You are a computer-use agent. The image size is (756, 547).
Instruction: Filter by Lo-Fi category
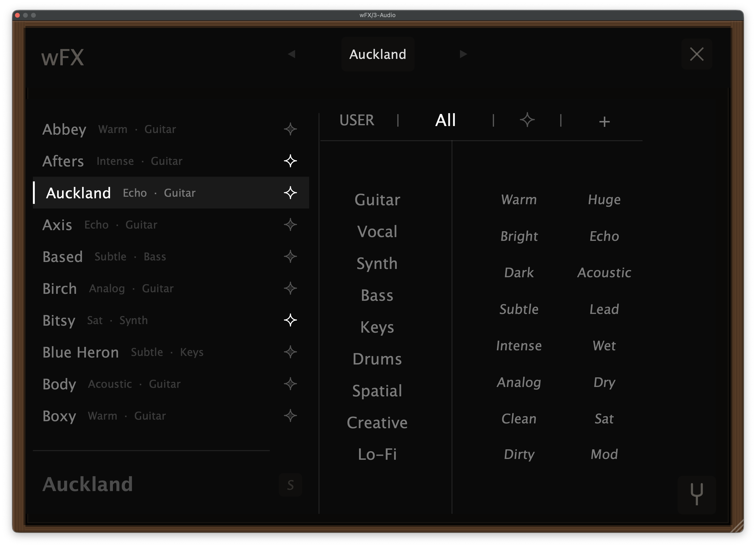tap(377, 454)
